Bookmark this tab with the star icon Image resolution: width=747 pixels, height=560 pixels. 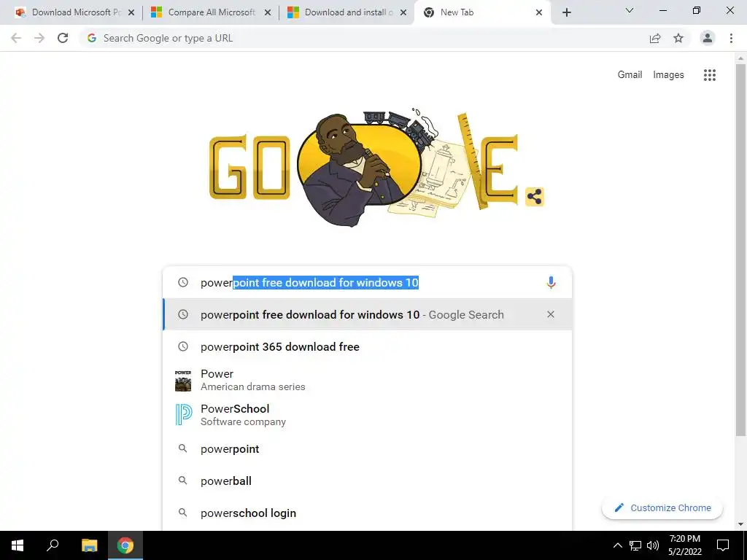click(x=678, y=38)
